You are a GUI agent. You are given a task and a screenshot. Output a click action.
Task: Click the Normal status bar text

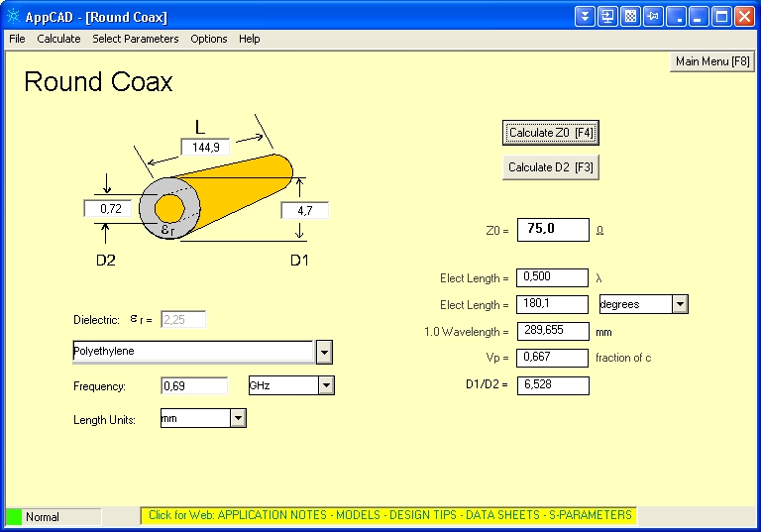43,517
